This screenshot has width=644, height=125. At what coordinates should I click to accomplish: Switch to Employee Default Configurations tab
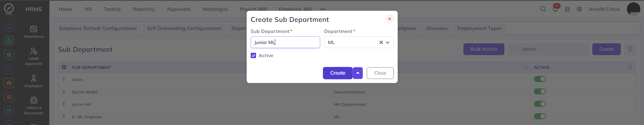pos(98,28)
